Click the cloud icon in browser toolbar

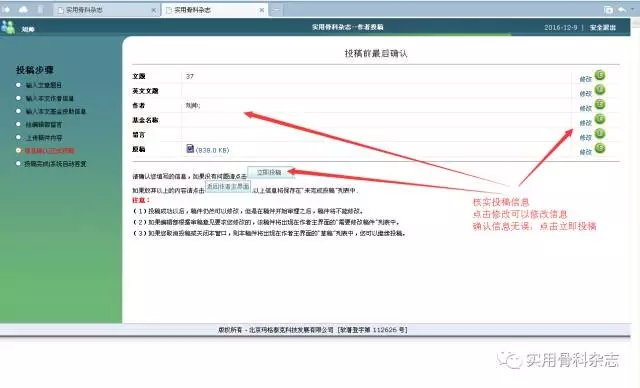pyautogui.click(x=23, y=9)
